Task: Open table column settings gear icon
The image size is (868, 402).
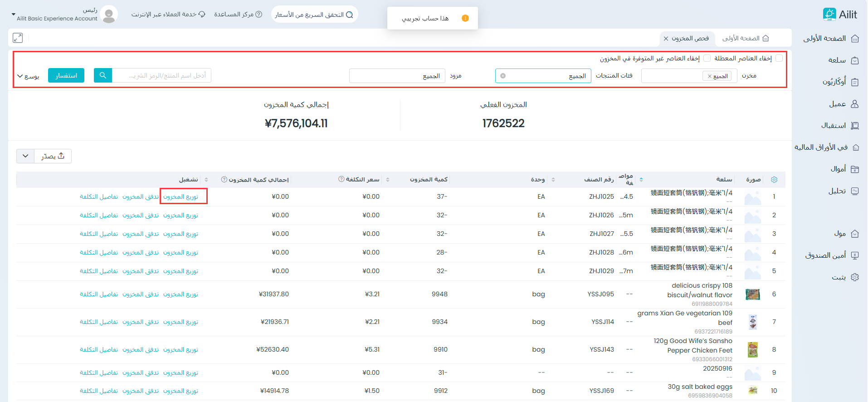Action: (x=774, y=180)
